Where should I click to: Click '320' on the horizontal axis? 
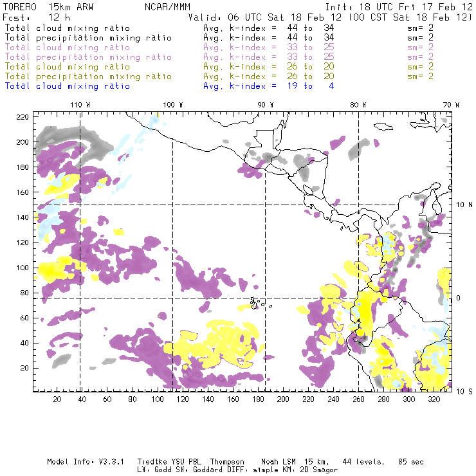point(434,399)
